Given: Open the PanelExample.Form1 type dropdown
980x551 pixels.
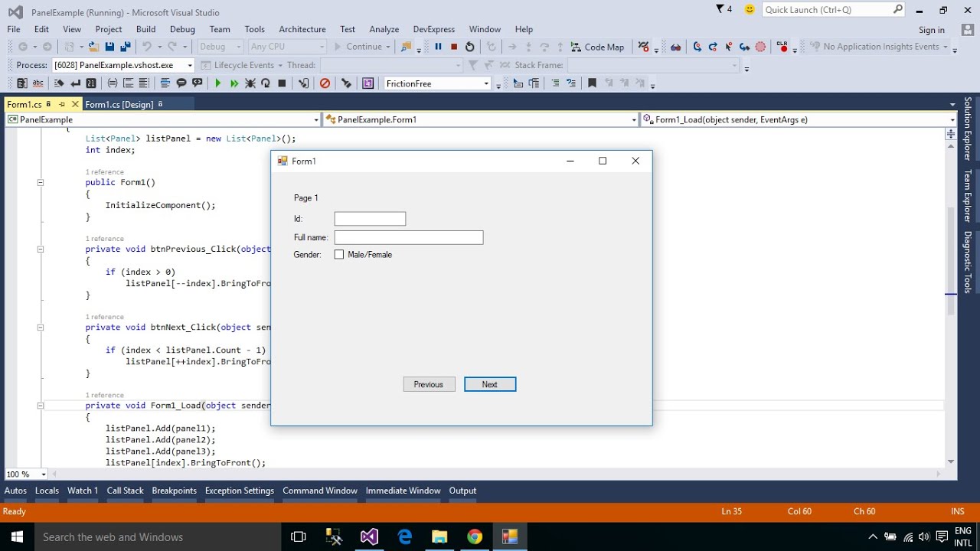Looking at the screenshot, I should click(x=633, y=119).
